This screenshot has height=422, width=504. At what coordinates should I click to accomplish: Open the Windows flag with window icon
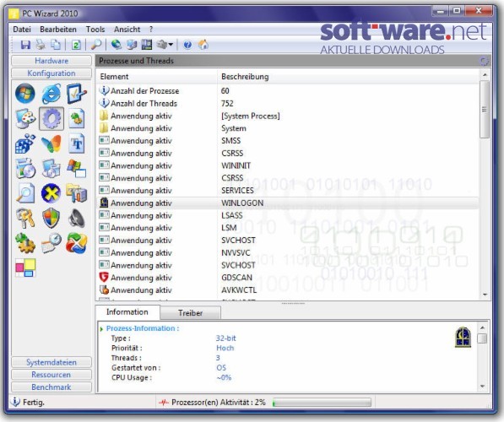(77, 169)
